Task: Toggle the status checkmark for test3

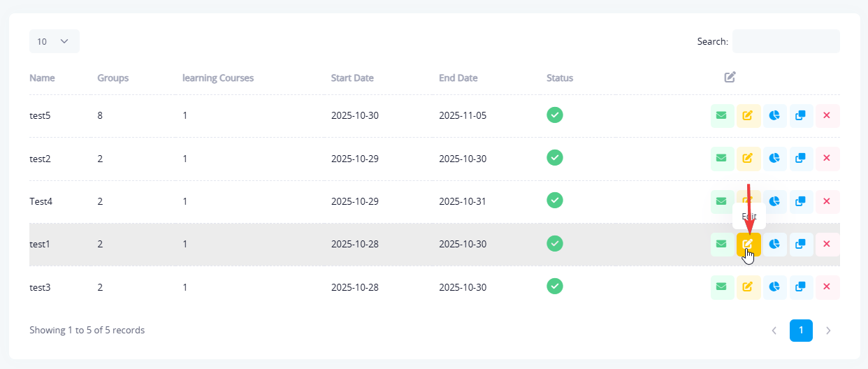Action: [x=555, y=286]
